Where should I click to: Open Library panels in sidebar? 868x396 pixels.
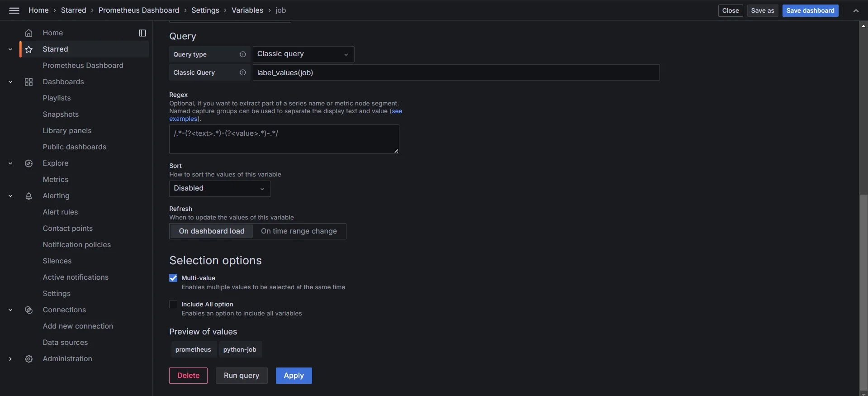(67, 131)
